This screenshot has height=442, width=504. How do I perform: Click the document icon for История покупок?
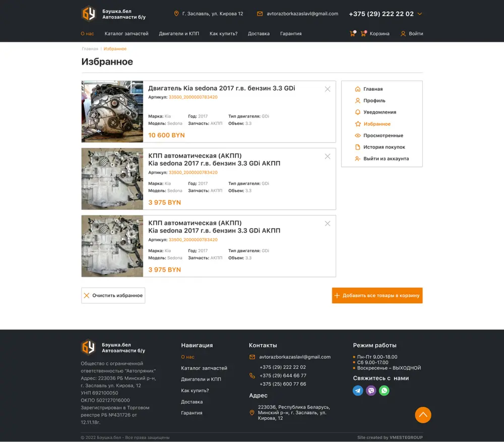pyautogui.click(x=358, y=147)
